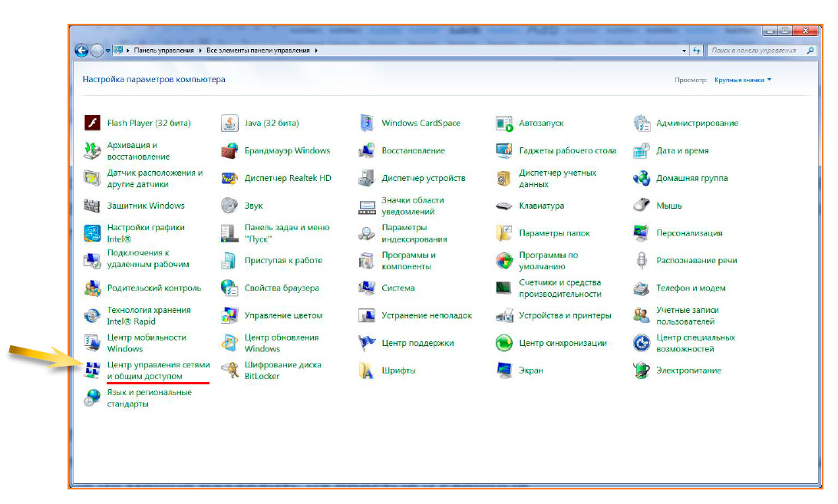Click the Звук speaker icon

pos(230,206)
